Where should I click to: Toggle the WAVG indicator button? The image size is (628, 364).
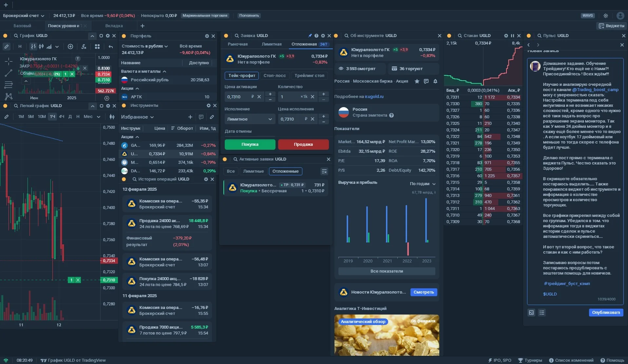[587, 15]
